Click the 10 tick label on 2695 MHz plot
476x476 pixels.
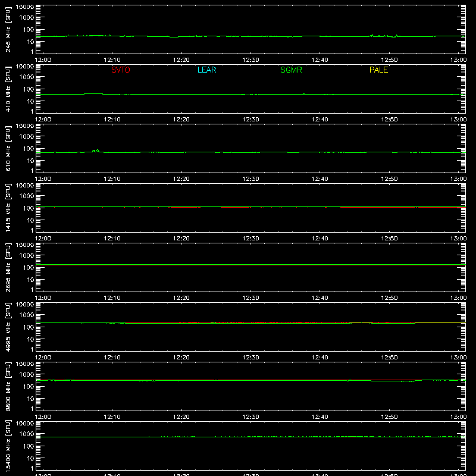tap(30, 280)
